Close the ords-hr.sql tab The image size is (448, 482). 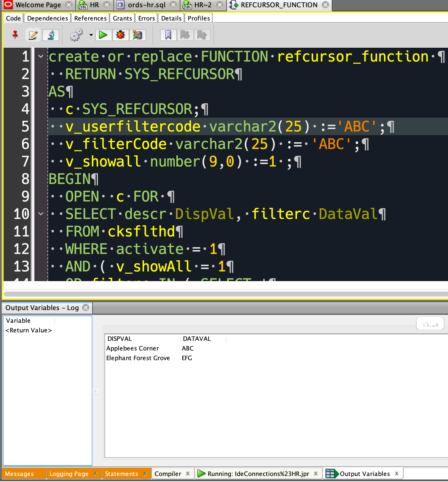(x=173, y=5)
